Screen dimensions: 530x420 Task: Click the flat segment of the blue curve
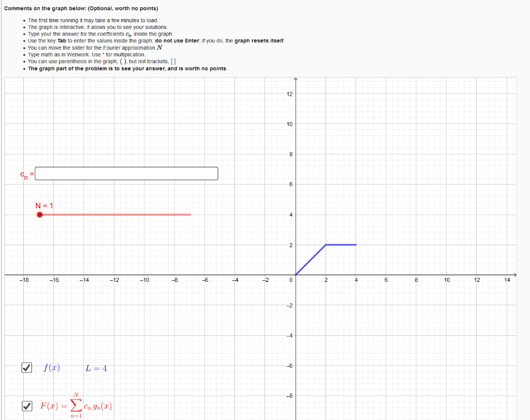342,244
